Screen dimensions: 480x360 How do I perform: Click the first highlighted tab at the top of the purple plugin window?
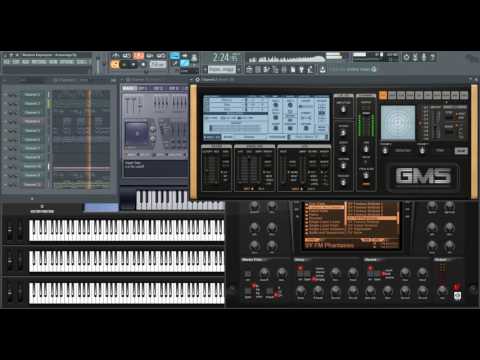coord(129,88)
